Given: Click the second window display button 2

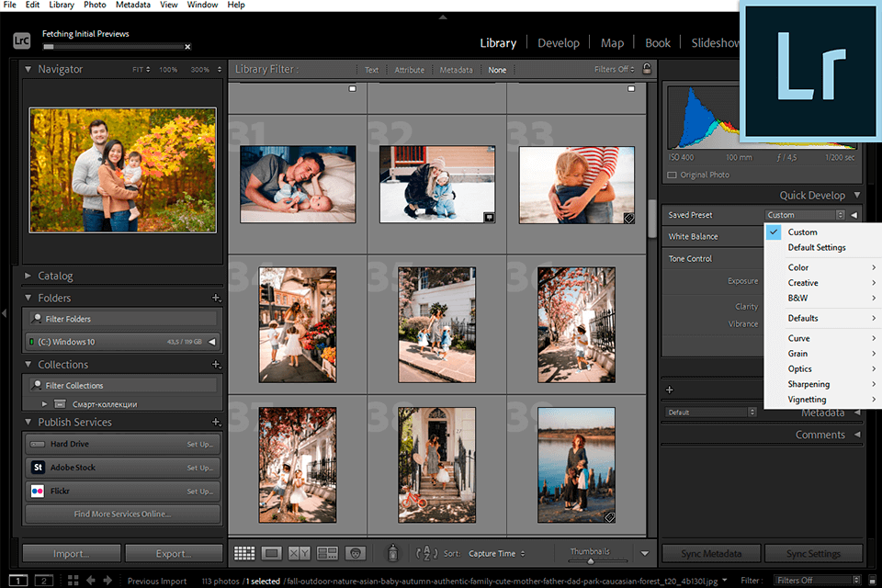Looking at the screenshot, I should tap(44, 580).
